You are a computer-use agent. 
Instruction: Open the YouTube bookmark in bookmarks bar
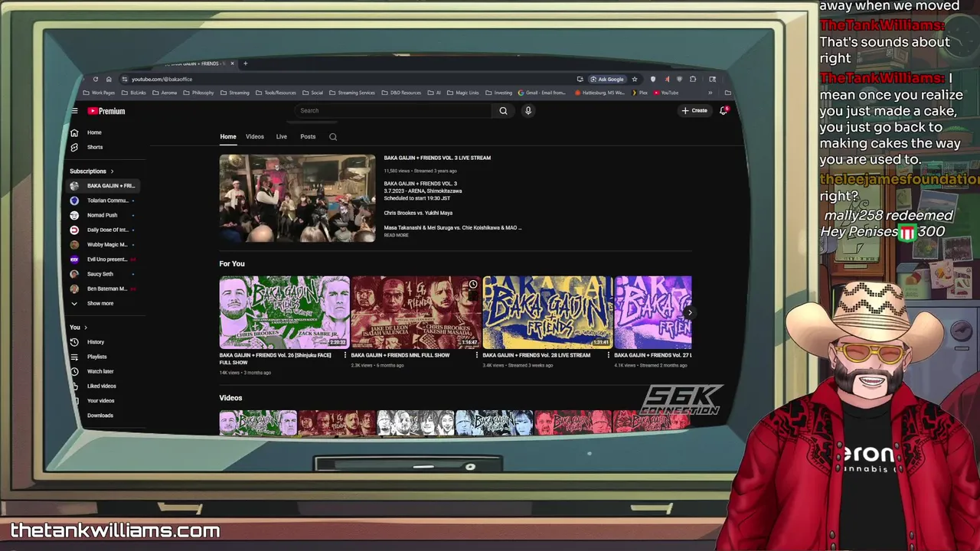point(666,93)
